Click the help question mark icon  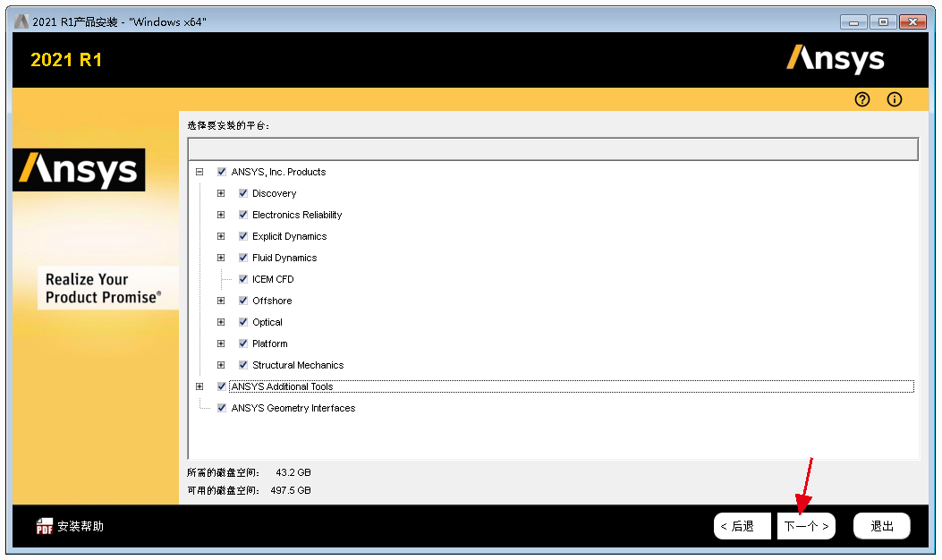[x=862, y=99]
